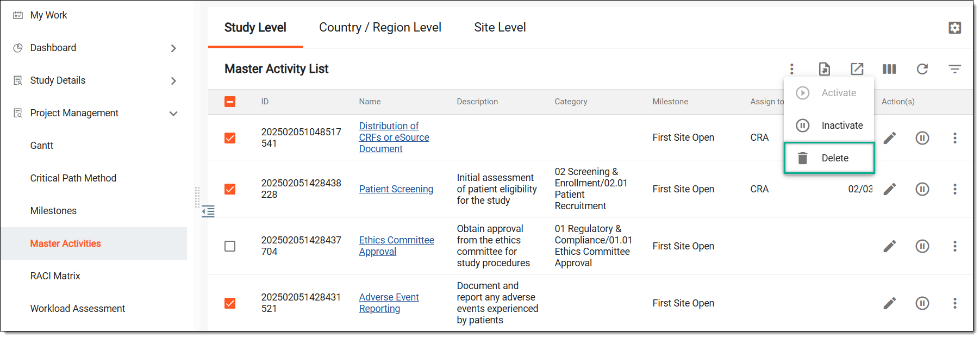Open RACI Matrix in the sidebar
The width and height of the screenshot is (980, 338).
55,276
